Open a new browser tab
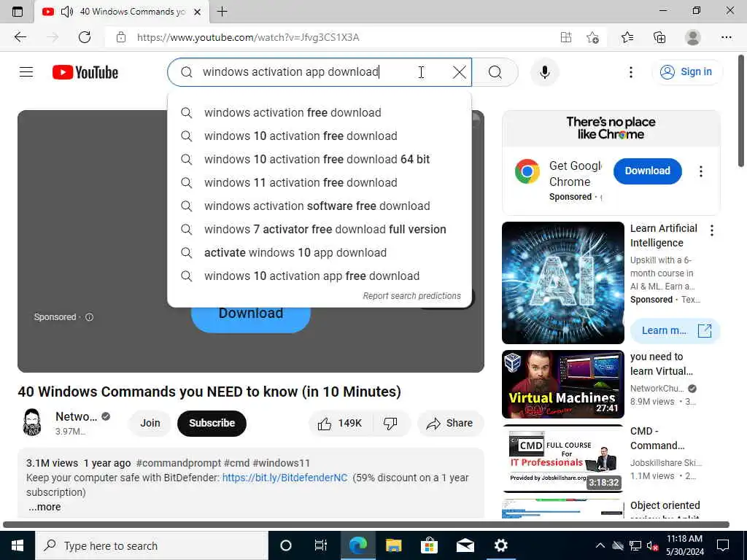 (222, 12)
